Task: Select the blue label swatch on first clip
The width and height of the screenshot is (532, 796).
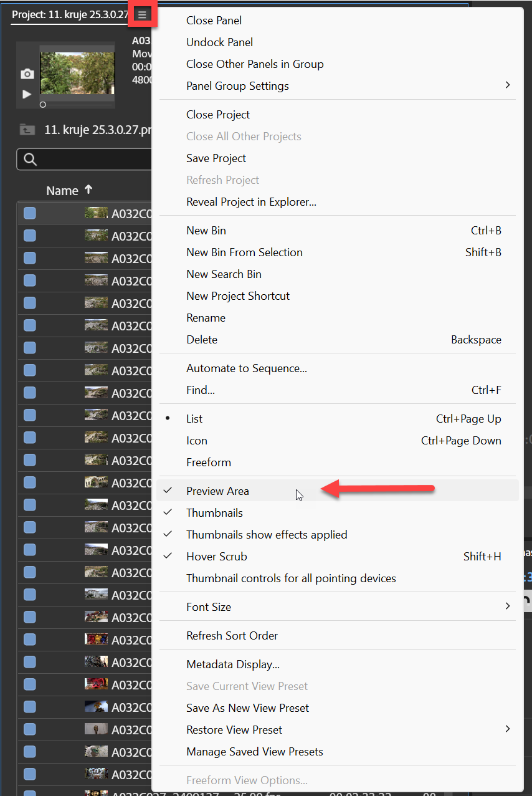Action: pyautogui.click(x=29, y=213)
